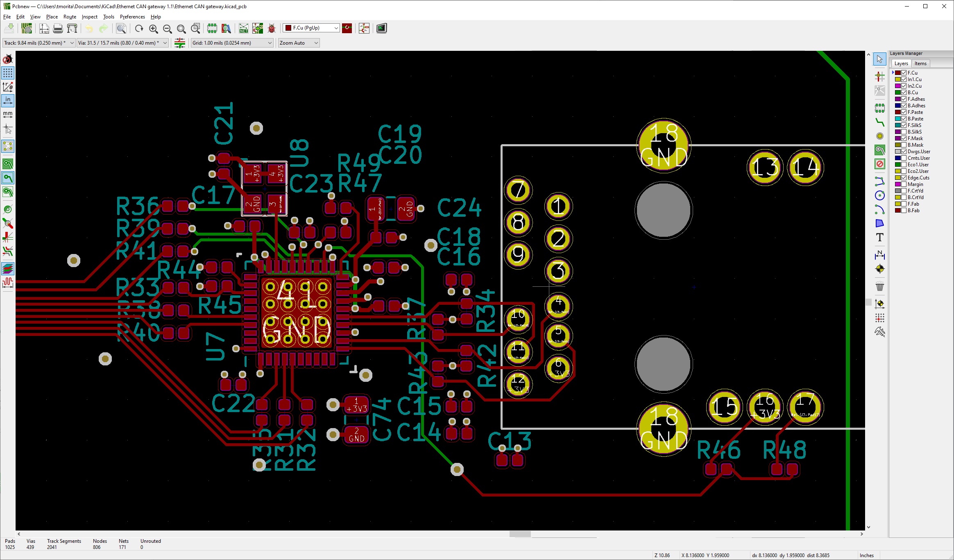Viewport: 954px width, 560px height.
Task: Open the Footprint Editor
Action: click(x=212, y=28)
